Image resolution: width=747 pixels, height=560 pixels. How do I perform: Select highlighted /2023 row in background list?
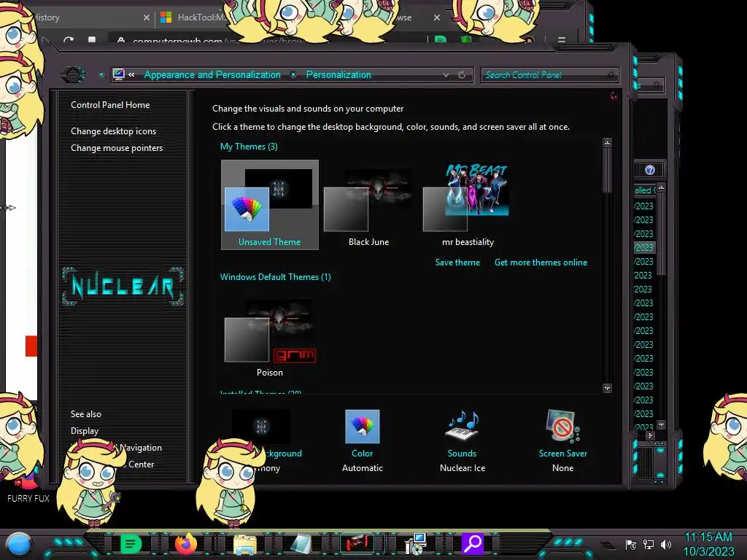tap(644, 248)
